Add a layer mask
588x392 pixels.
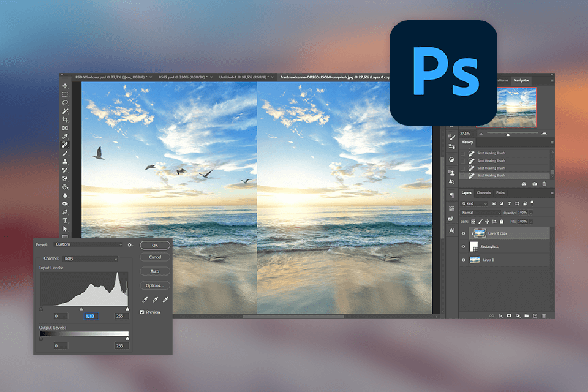coord(509,316)
